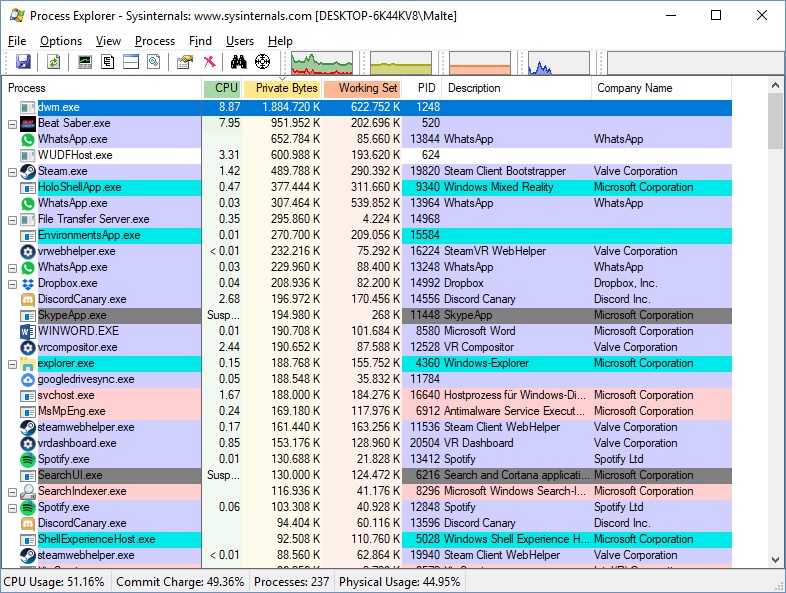Click the vrdashboard.exe process icon
Image resolution: width=786 pixels, height=593 pixels.
[x=28, y=444]
